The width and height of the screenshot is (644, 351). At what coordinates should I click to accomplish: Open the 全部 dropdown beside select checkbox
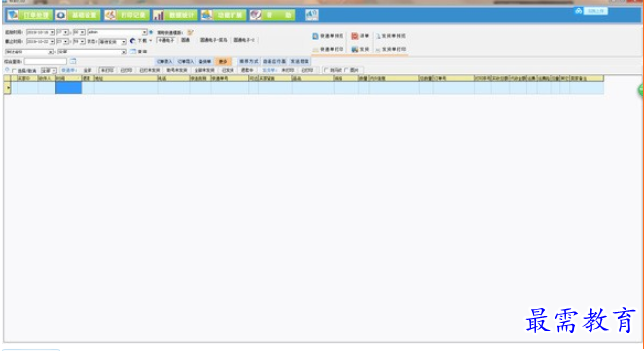(54, 71)
